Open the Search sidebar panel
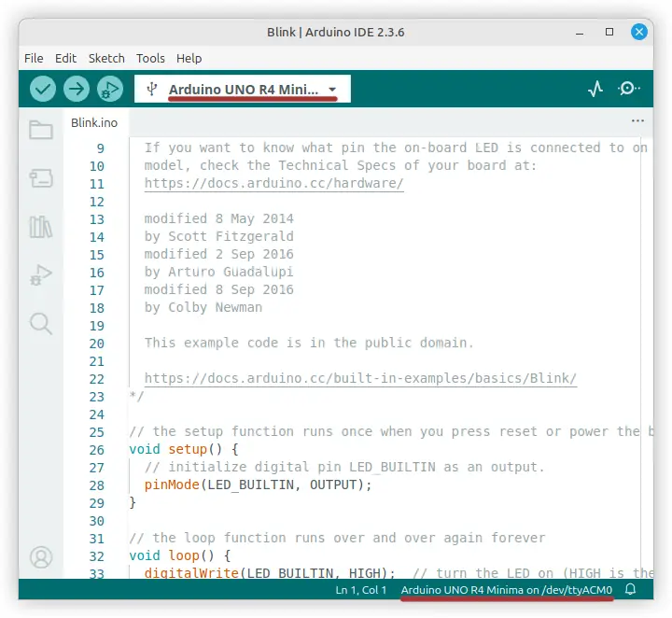This screenshot has height=618, width=672. [41, 324]
